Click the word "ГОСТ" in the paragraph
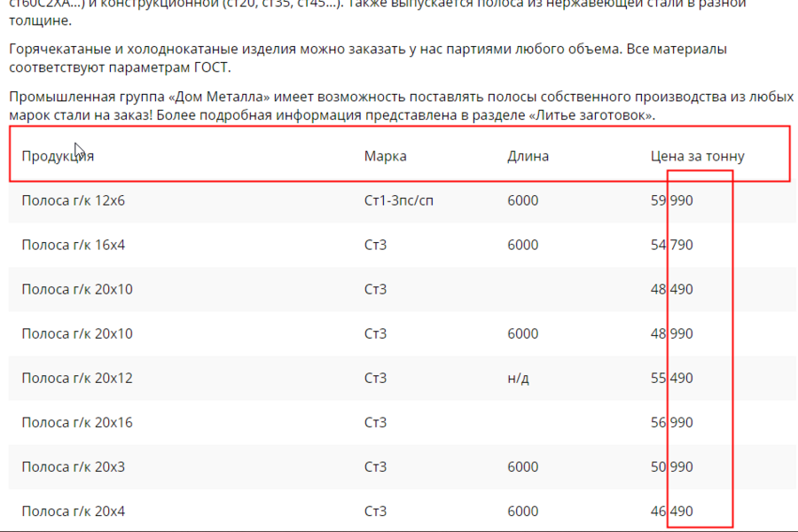This screenshot has height=532, width=798. pyautogui.click(x=211, y=67)
